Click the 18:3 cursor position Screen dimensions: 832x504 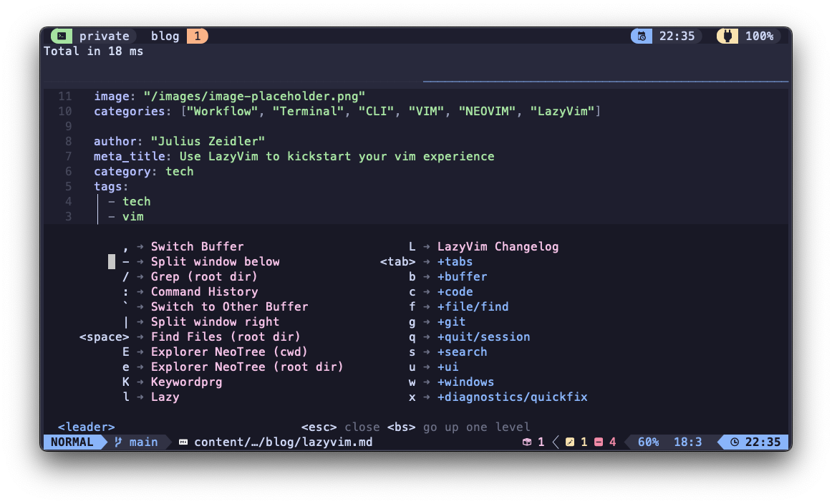click(687, 442)
